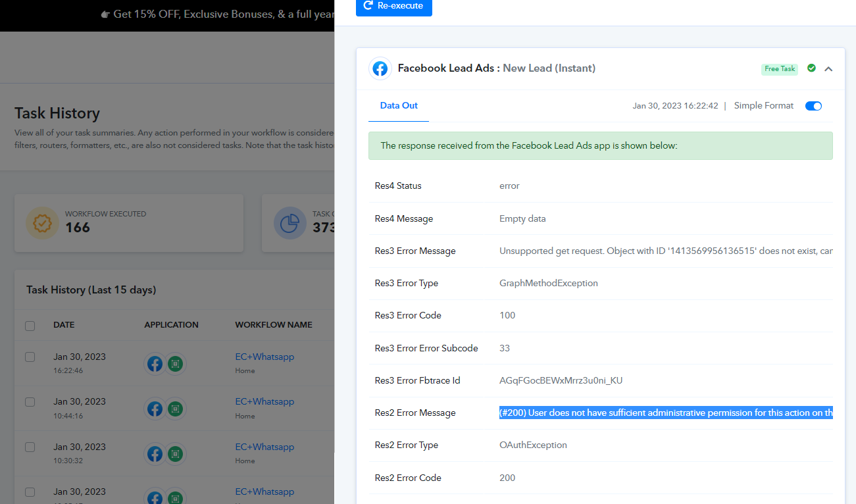Open EC+Whatsapp workflow in the row below 10:30:32

[x=264, y=491]
